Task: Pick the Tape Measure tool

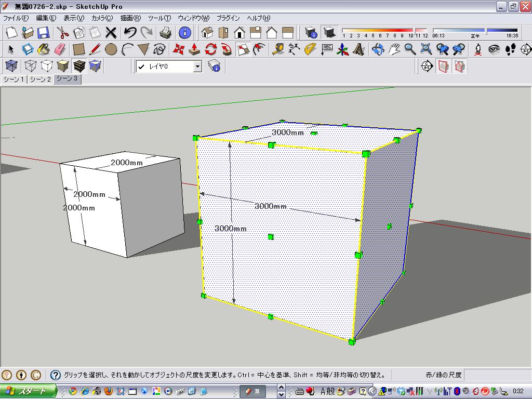Action: [278, 49]
